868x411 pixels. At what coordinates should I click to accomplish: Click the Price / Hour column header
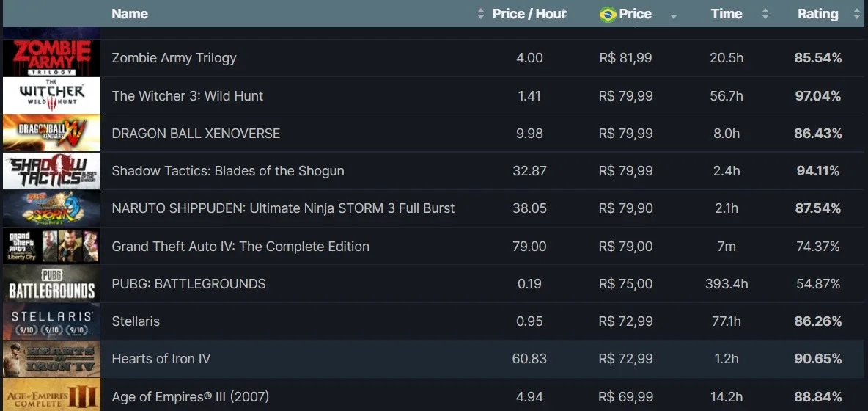click(x=529, y=14)
